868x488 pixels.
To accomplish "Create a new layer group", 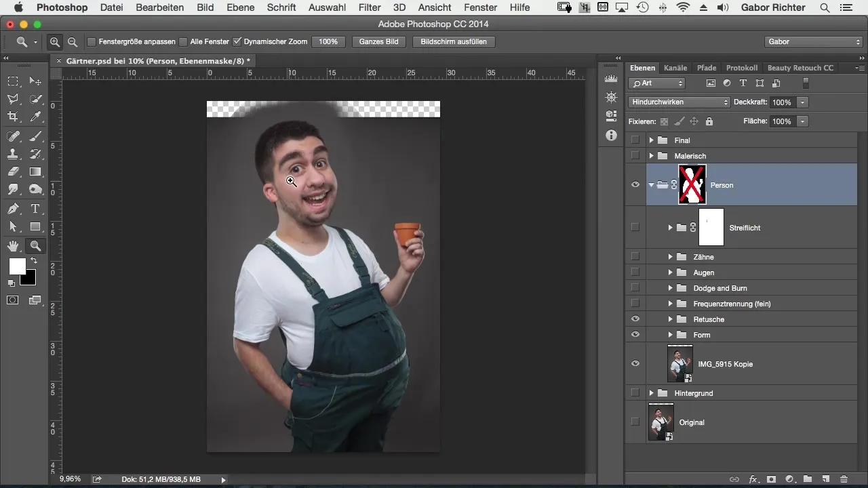I will [808, 479].
